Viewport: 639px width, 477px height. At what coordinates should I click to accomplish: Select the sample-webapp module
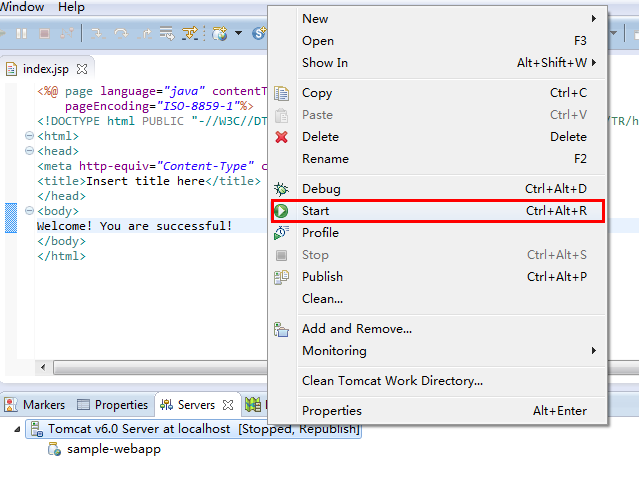[114, 449]
